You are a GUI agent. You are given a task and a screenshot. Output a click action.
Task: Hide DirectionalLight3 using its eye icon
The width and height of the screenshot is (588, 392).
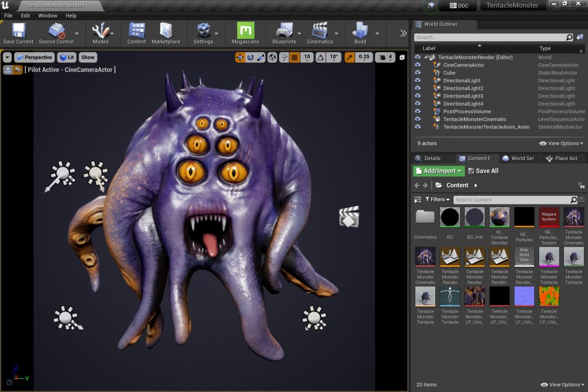click(418, 96)
